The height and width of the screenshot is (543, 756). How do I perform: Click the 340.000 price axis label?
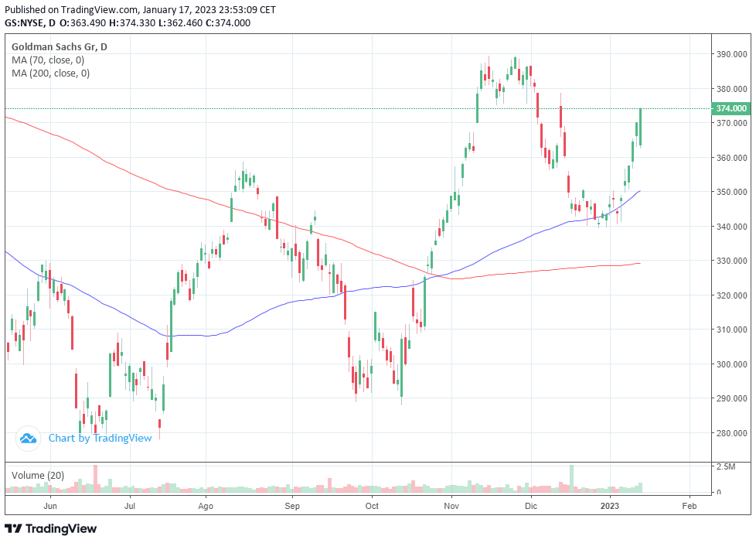pyautogui.click(x=731, y=227)
